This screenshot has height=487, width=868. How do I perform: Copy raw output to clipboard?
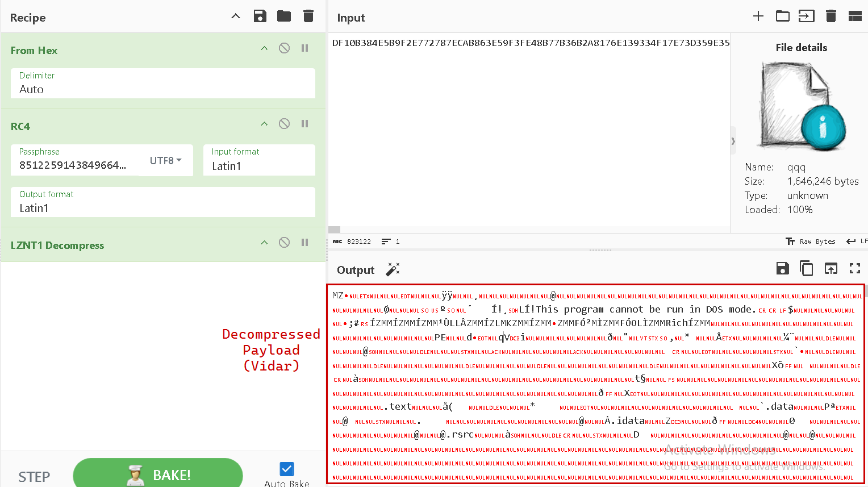(806, 269)
